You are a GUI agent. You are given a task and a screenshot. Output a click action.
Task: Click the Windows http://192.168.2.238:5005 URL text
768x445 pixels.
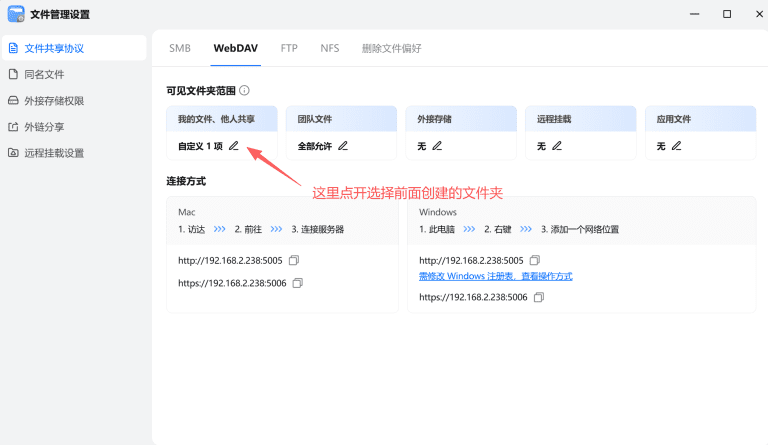point(471,260)
